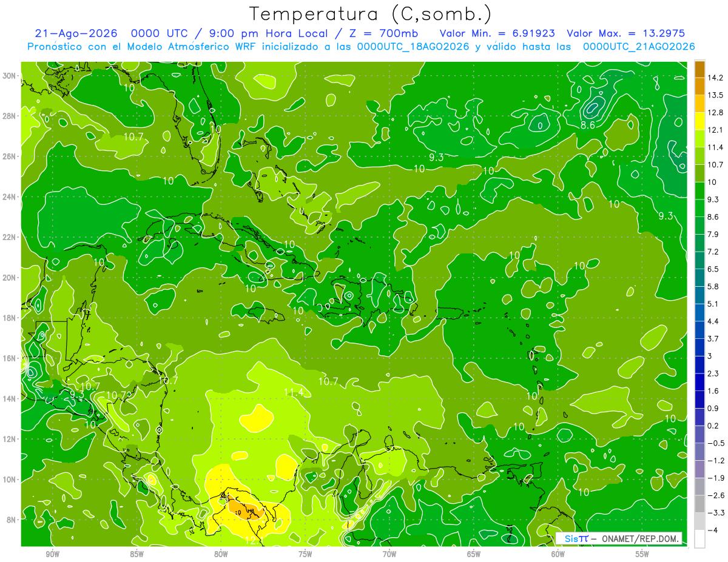
Task: Click the title "Temperatura (C,somb.)"
Action: [370, 13]
